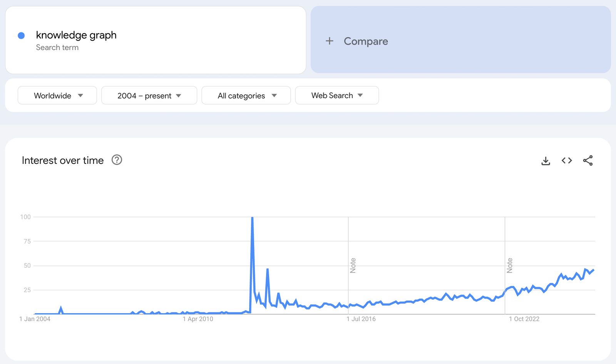
Task: Open the Interest over time help icon
Action: (117, 160)
